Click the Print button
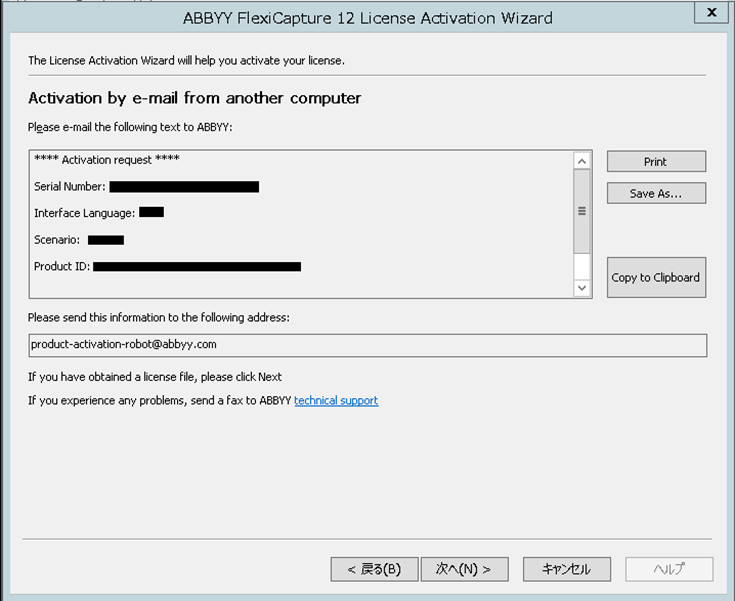 [x=656, y=161]
